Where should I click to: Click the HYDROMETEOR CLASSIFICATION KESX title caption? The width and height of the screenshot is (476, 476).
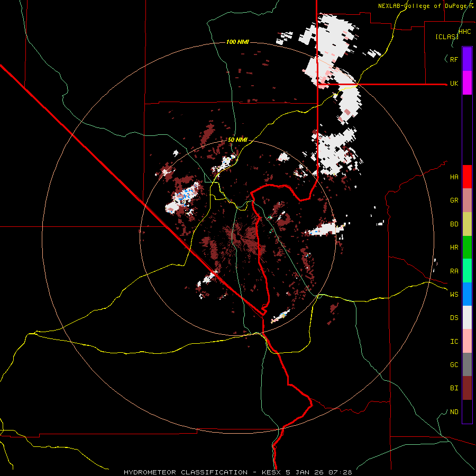coord(238,472)
